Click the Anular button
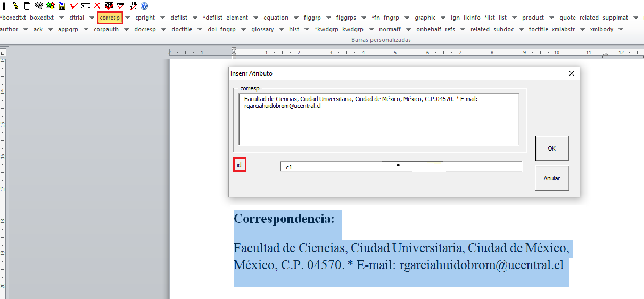Image resolution: width=644 pixels, height=299 pixels. pyautogui.click(x=552, y=178)
